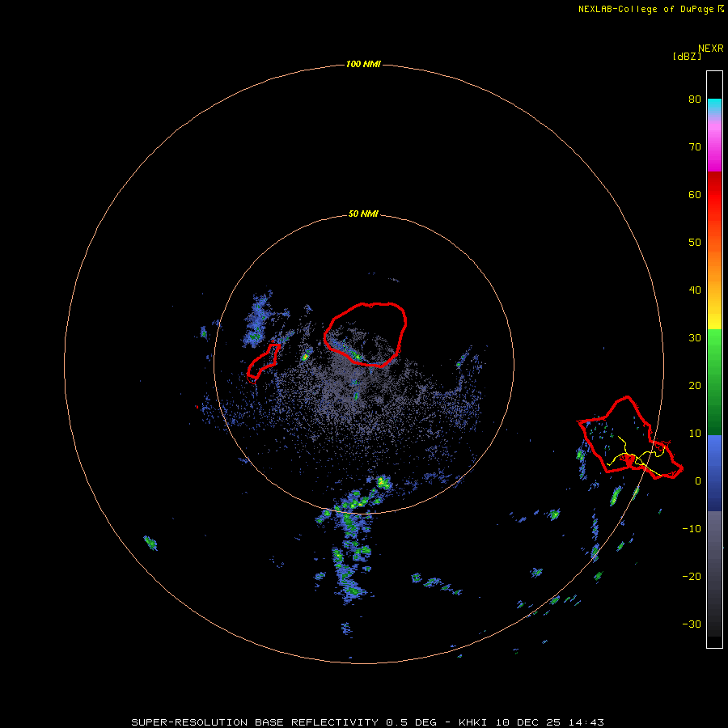
Task: Click the -20 value on the dBZ scale
Action: (692, 576)
